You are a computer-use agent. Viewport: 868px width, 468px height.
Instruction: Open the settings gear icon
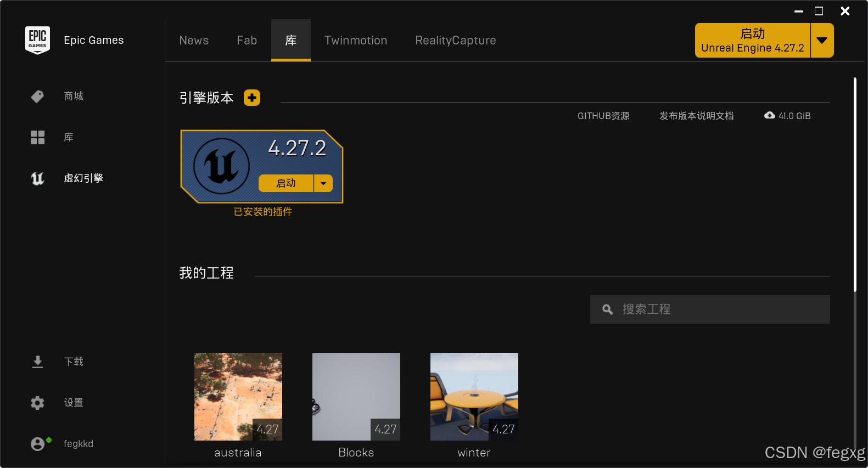point(37,403)
